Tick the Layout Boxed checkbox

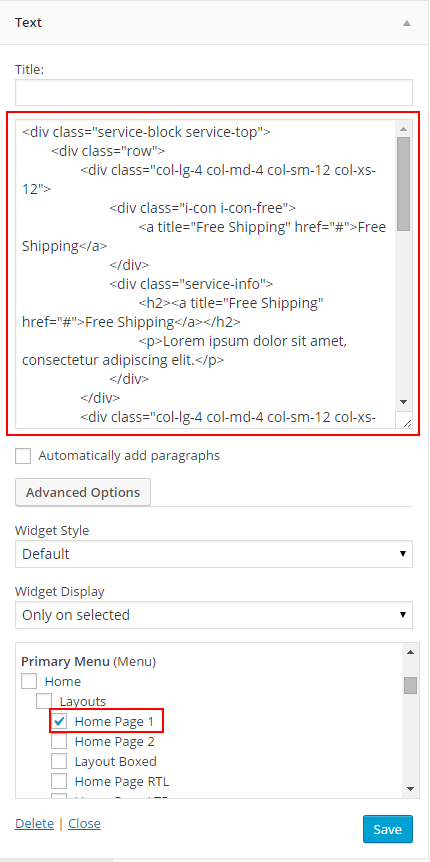(59, 761)
